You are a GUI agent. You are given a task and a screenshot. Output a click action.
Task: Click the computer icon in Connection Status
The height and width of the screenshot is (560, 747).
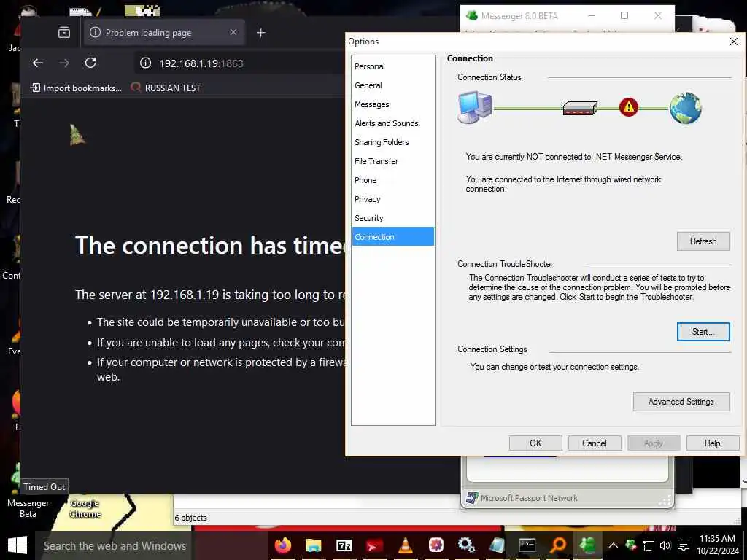(x=474, y=108)
